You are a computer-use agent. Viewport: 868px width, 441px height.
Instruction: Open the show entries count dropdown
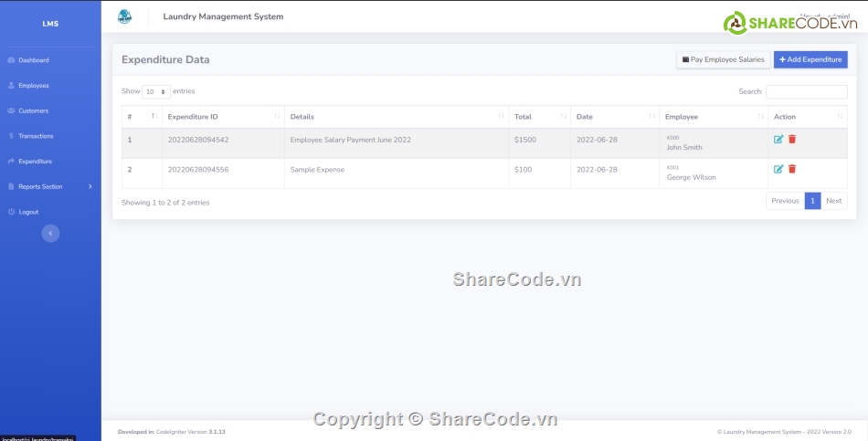pyautogui.click(x=156, y=92)
